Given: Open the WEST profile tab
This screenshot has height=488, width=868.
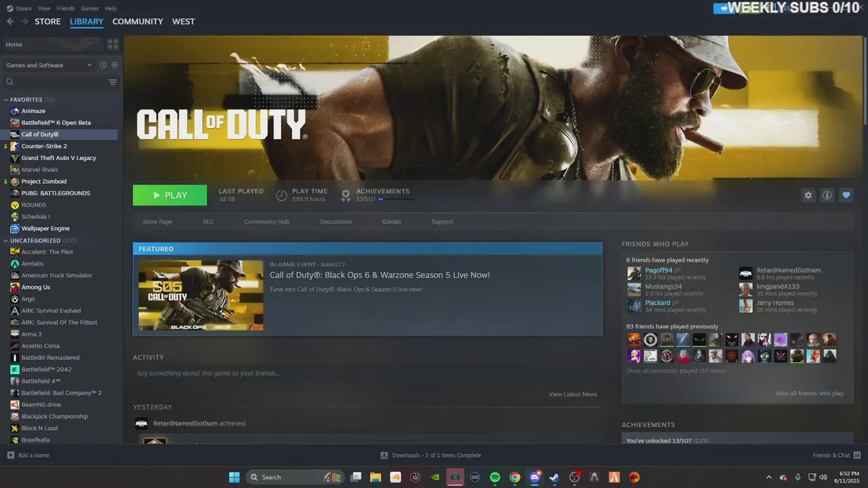Looking at the screenshot, I should click(x=183, y=22).
